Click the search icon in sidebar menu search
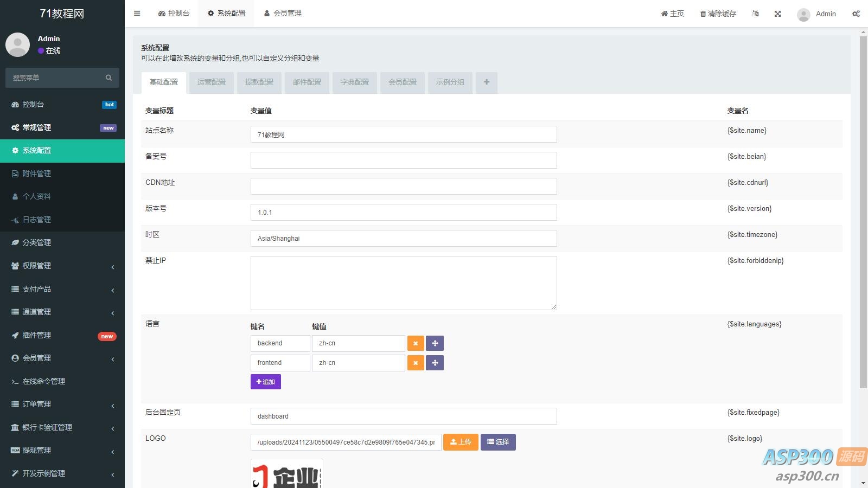868x488 pixels. click(x=108, y=78)
